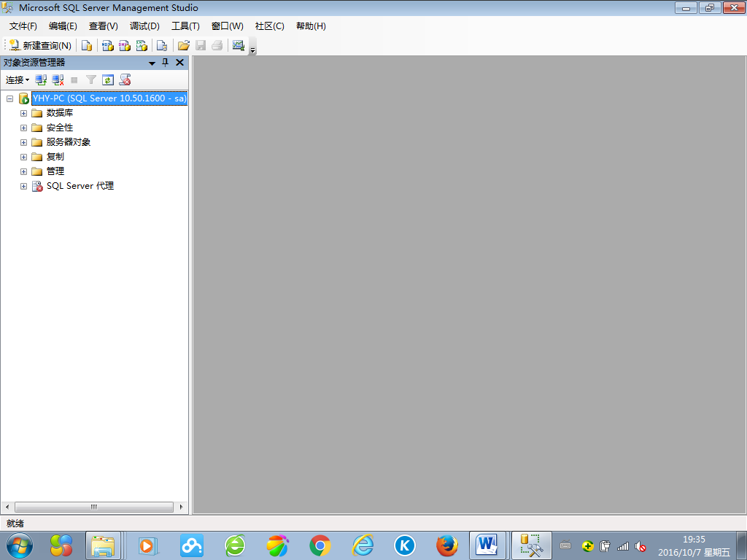Screen dimensions: 747x560
Task: Click the Object Explorer horizontal scrollbar thumb
Action: [x=94, y=507]
